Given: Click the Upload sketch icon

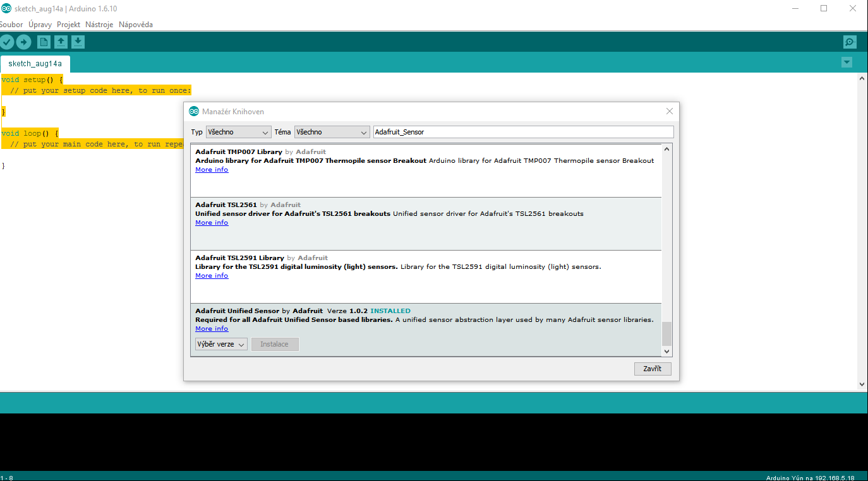Looking at the screenshot, I should 24,42.
